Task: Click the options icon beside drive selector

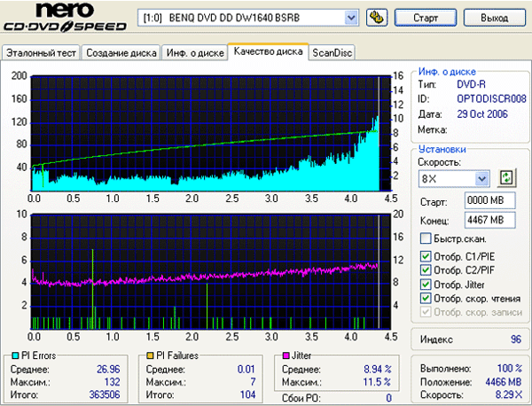Action: click(376, 17)
